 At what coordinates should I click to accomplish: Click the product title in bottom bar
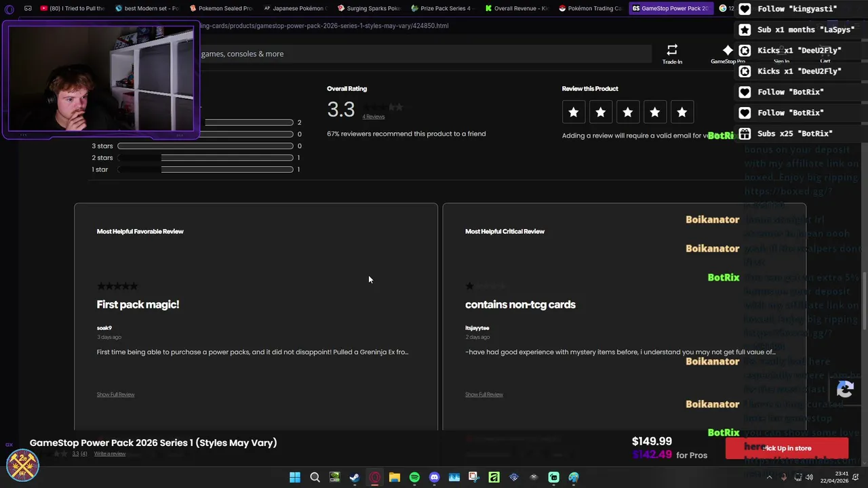pyautogui.click(x=153, y=443)
